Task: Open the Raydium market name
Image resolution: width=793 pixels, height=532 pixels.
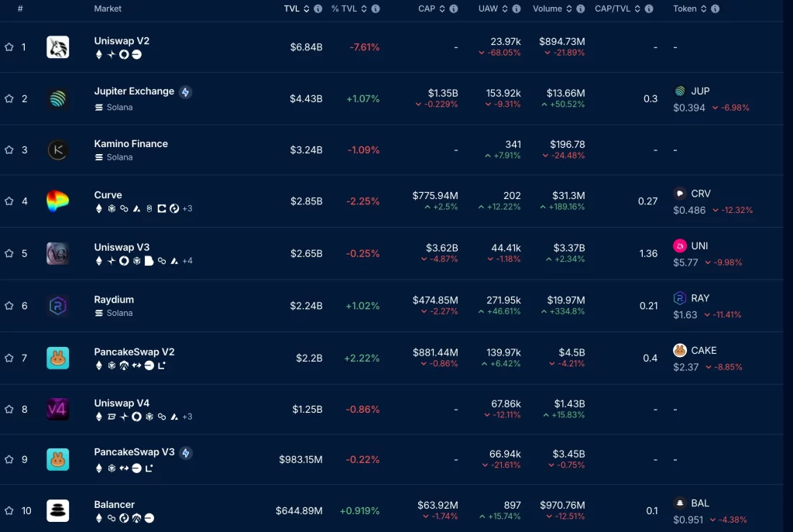Action: point(114,300)
